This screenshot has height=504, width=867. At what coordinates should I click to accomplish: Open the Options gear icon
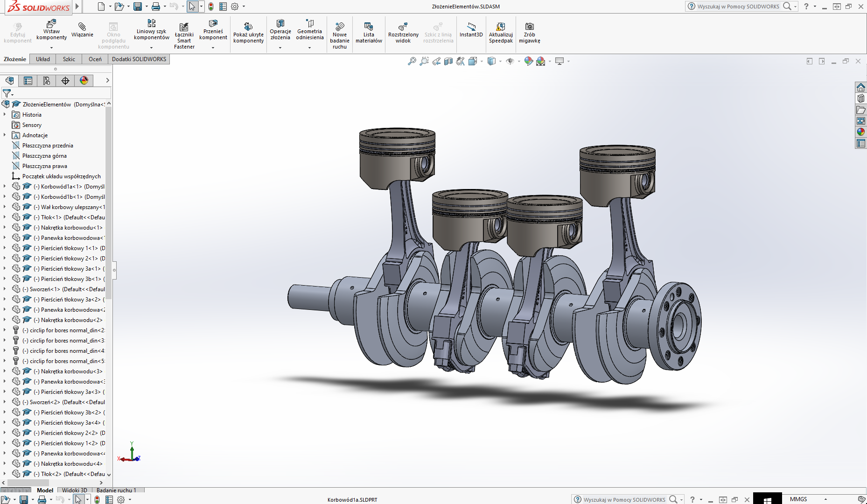235,7
